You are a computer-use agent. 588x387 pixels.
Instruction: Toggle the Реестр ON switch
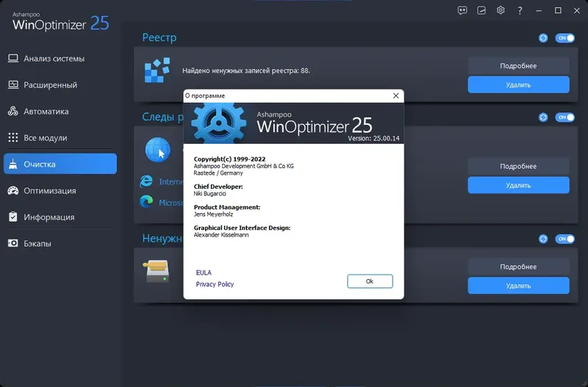pos(564,38)
